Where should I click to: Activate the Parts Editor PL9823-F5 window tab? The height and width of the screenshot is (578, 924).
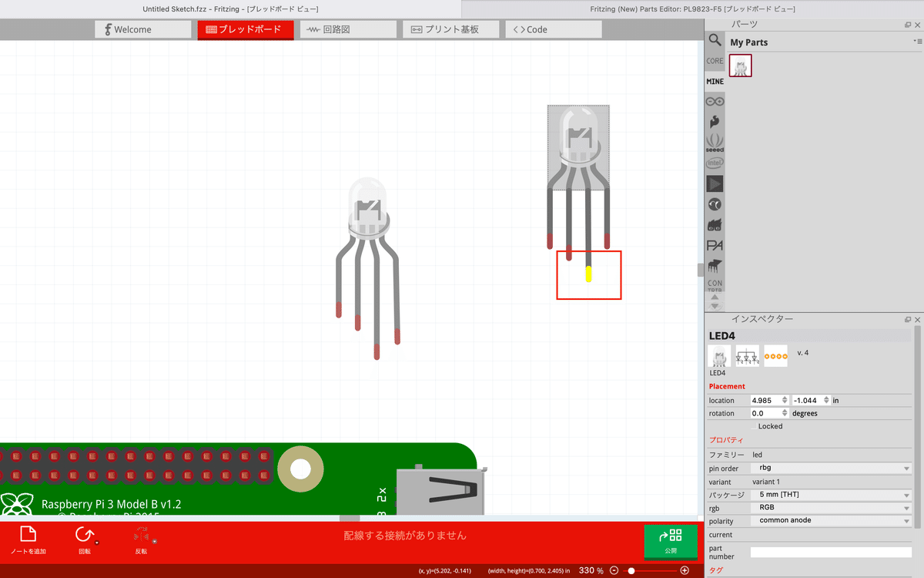693,8
